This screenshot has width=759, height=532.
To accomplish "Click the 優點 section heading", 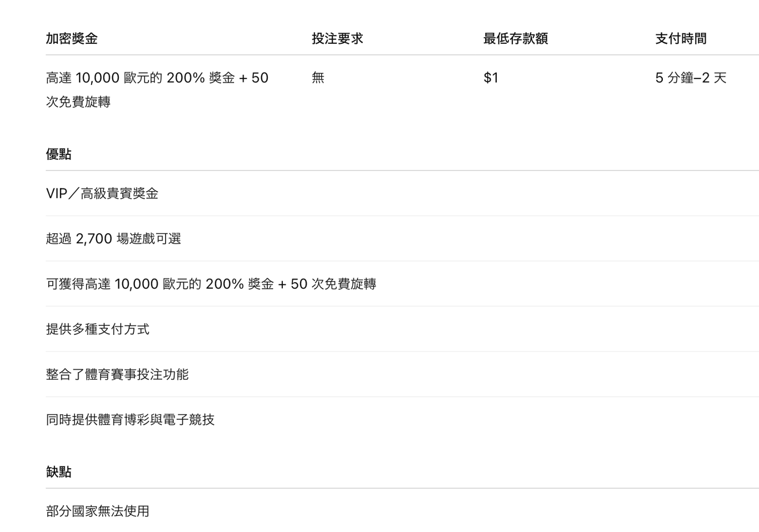I will point(58,154).
